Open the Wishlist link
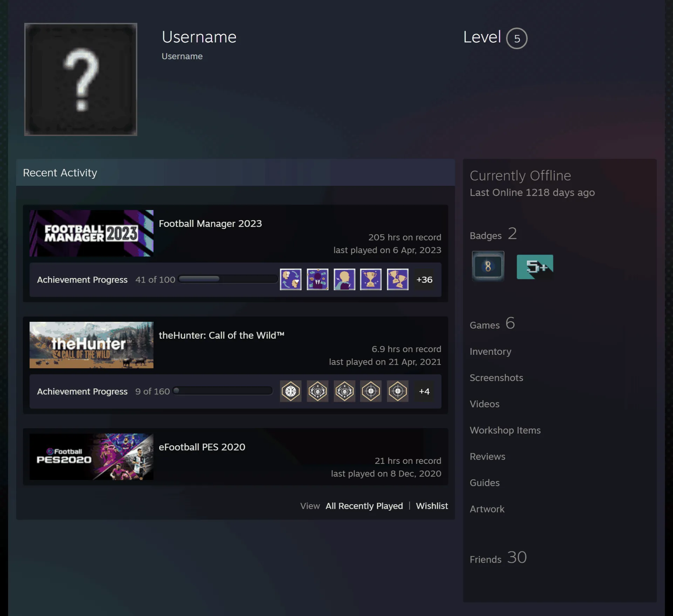This screenshot has height=616, width=673. point(432,506)
